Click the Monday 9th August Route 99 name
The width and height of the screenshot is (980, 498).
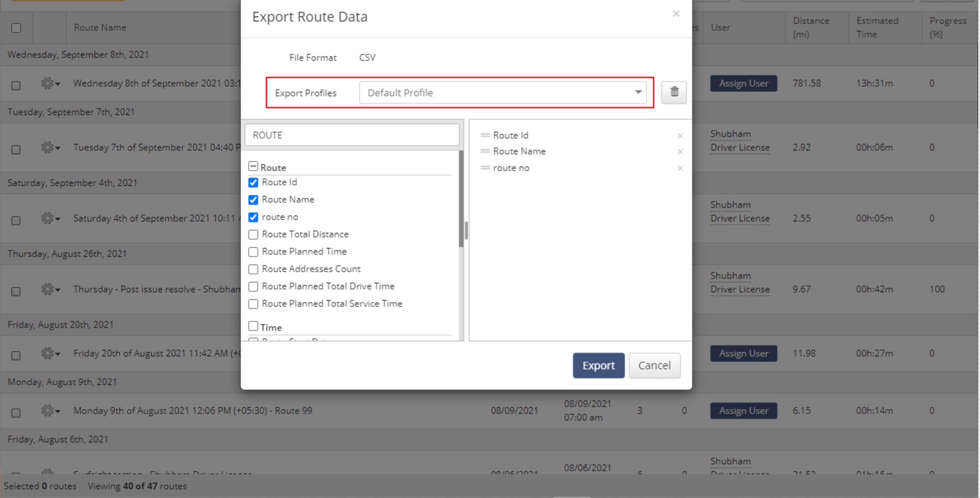(193, 410)
